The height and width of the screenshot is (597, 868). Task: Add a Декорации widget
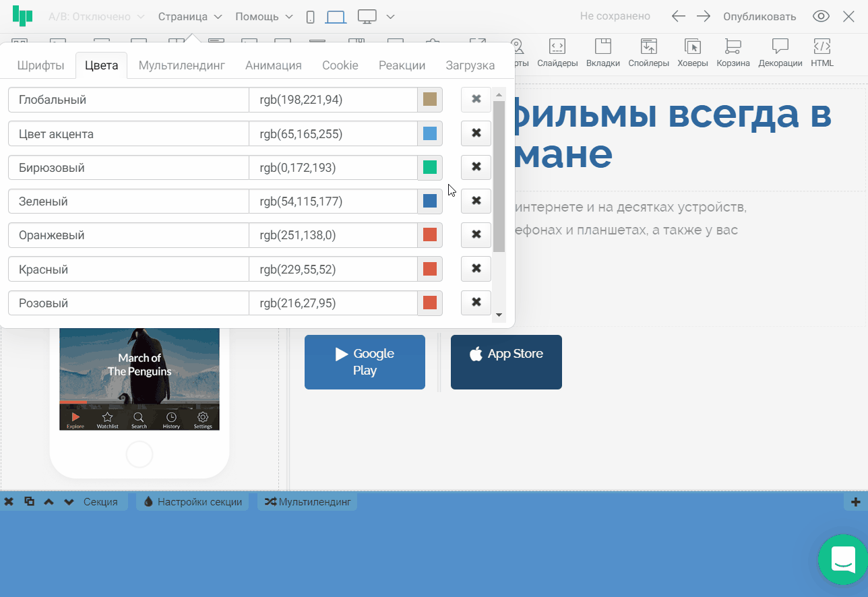click(780, 53)
